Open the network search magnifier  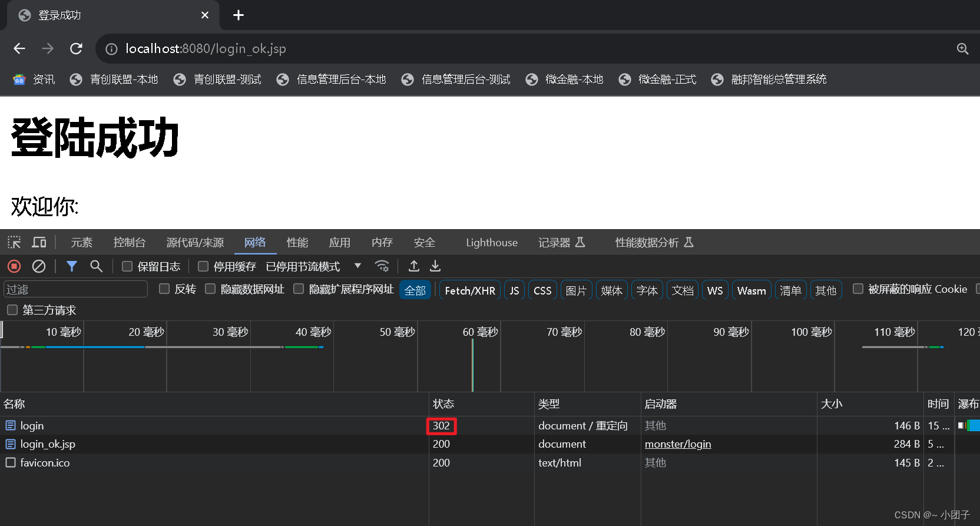[96, 266]
